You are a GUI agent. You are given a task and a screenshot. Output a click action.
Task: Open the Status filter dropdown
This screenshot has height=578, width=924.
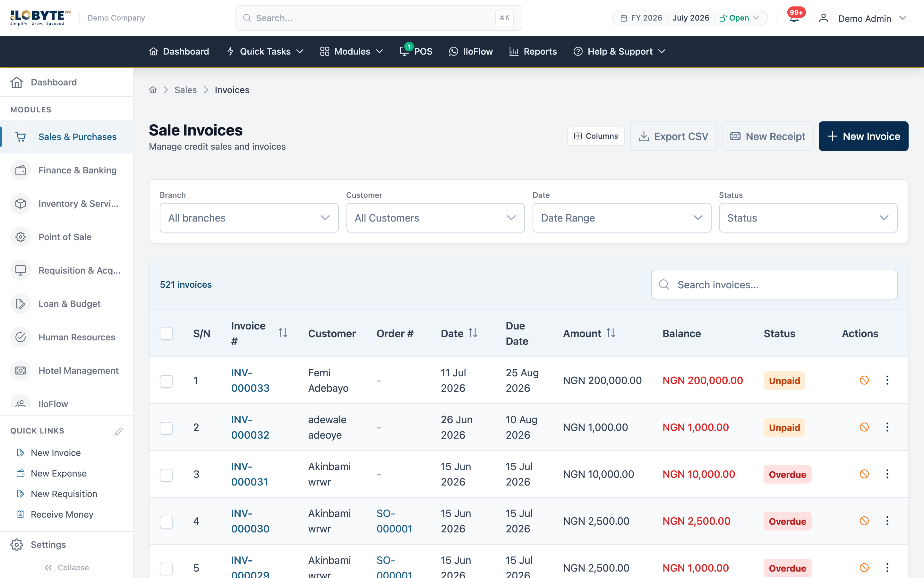pos(808,218)
